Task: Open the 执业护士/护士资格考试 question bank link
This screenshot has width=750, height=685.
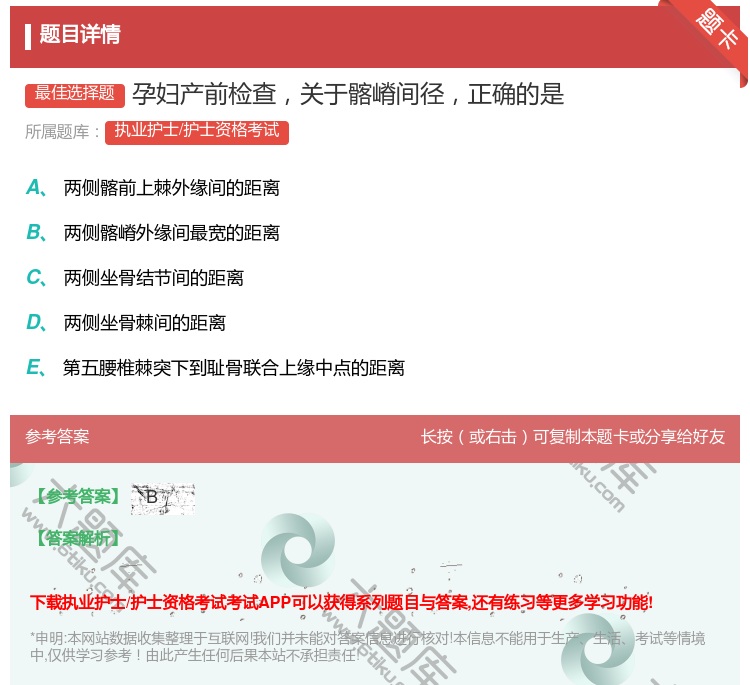Action: point(197,131)
